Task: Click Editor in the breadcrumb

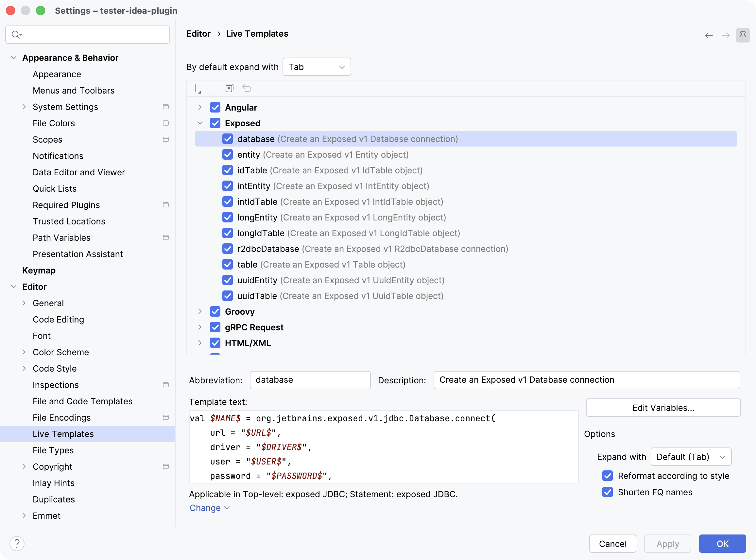Action: (x=198, y=34)
